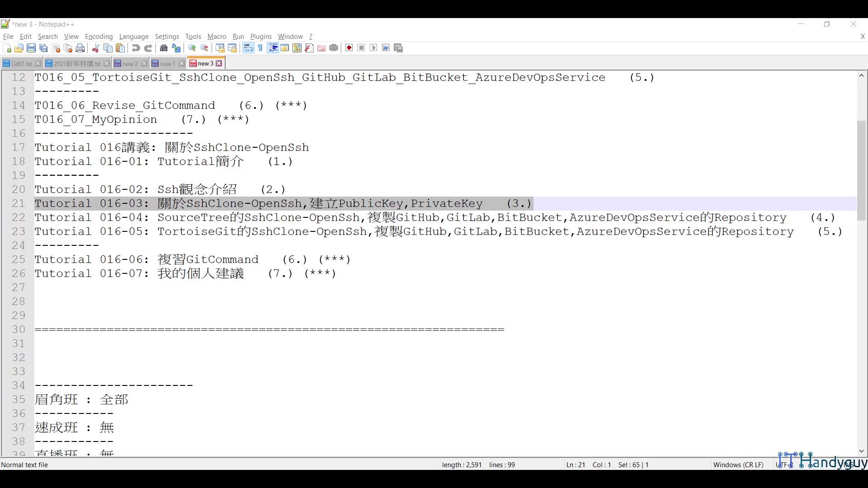Open the Plugins menu
This screenshot has height=488, width=868.
[261, 37]
